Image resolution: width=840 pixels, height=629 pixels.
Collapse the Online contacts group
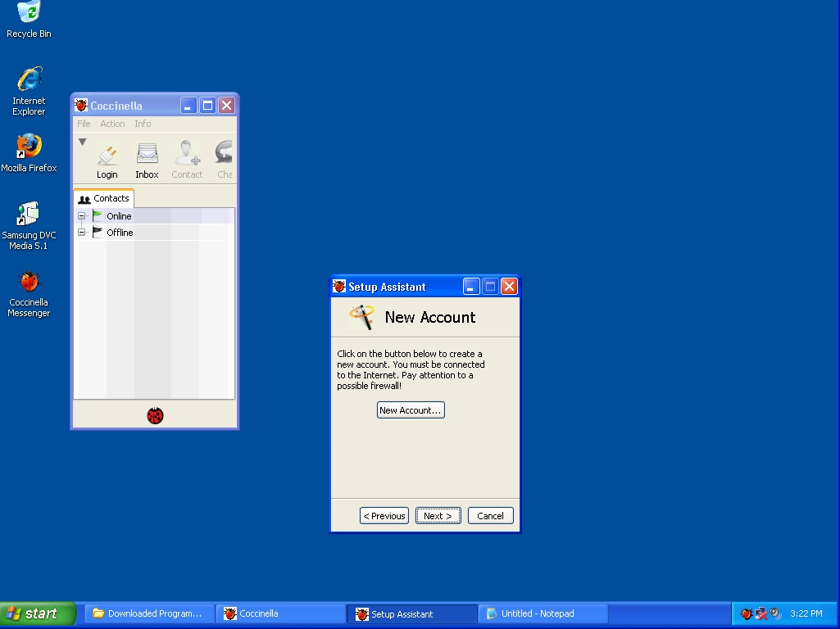pyautogui.click(x=81, y=215)
